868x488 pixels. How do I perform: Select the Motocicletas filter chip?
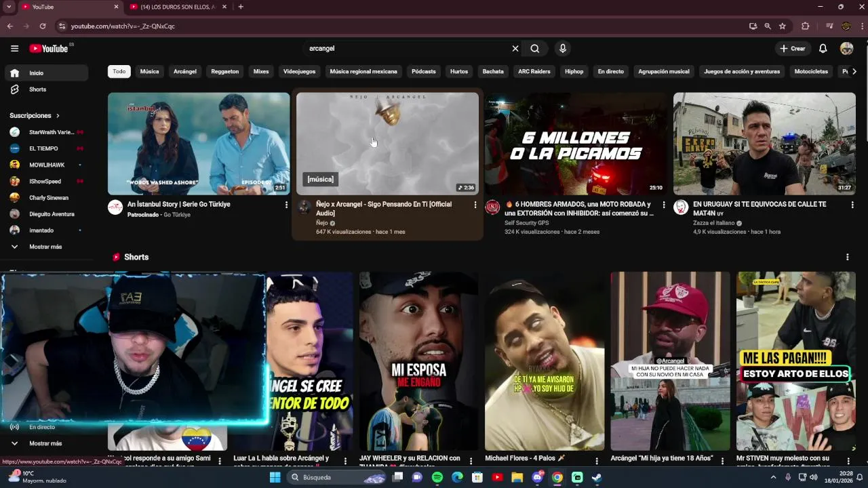[811, 71]
